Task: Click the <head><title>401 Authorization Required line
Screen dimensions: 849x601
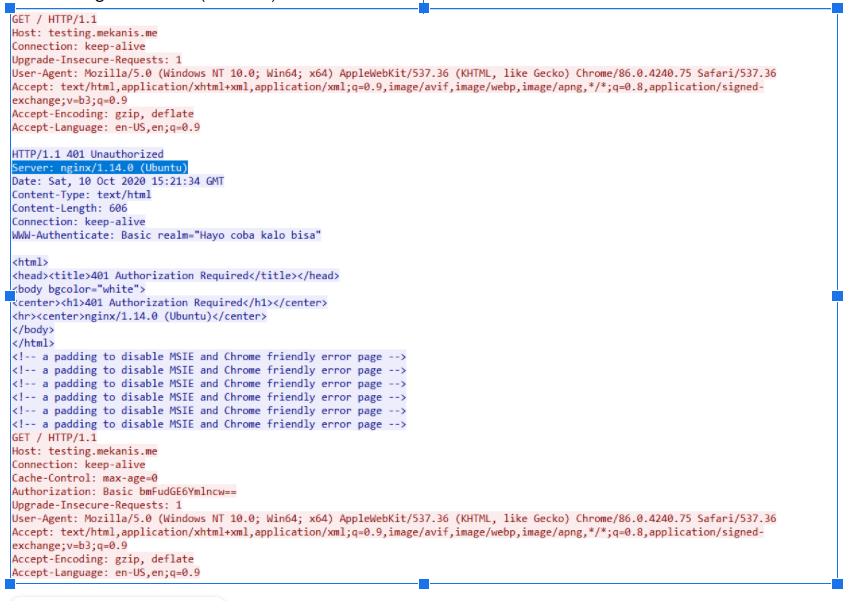Action: [175, 276]
